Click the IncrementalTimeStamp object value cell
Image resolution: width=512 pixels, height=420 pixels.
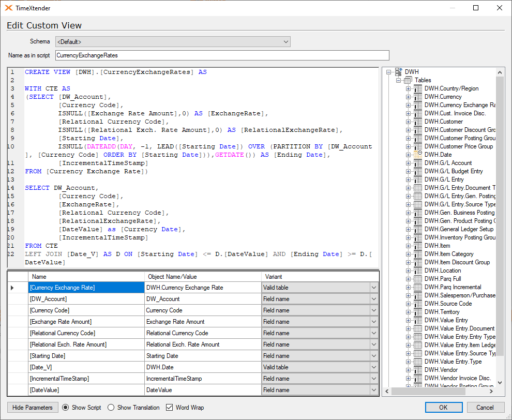tap(203, 379)
